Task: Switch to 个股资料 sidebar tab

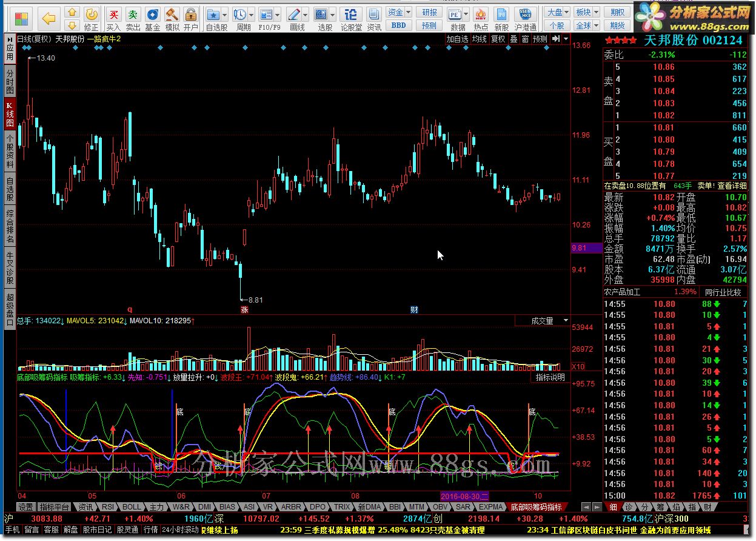Action: [10, 151]
